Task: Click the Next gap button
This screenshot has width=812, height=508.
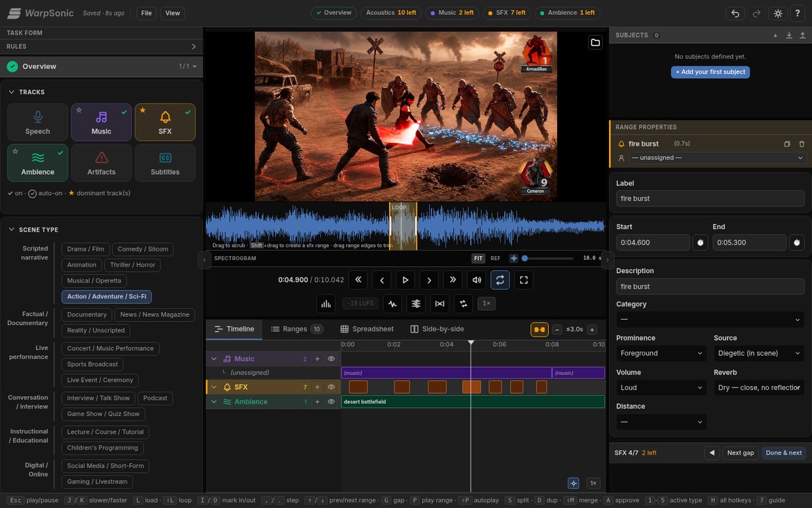Action: point(740,453)
